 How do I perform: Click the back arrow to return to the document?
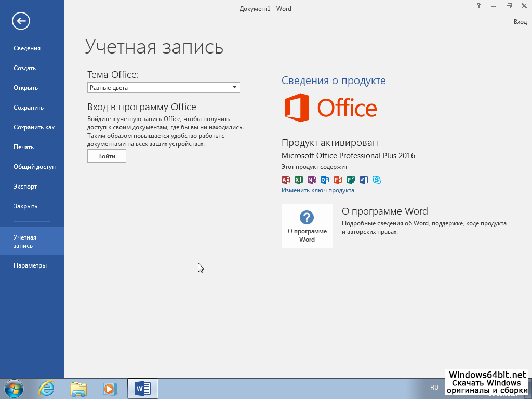21,21
